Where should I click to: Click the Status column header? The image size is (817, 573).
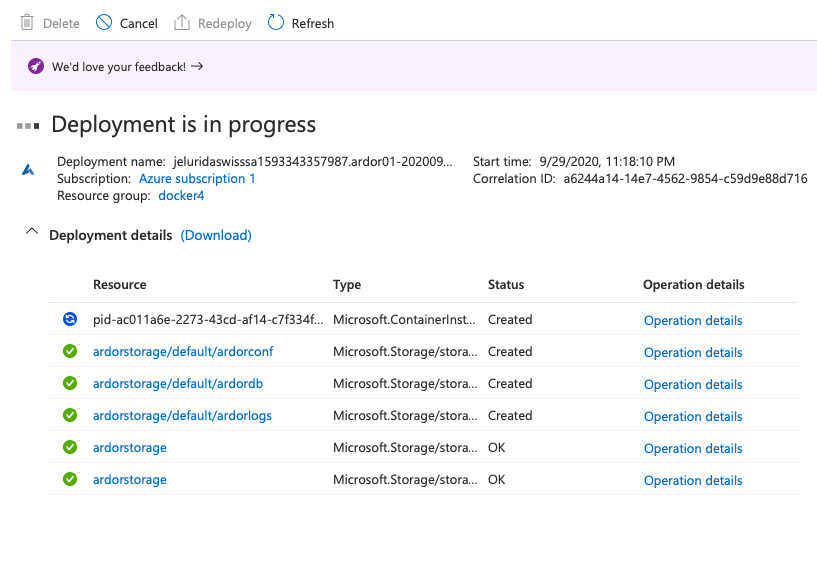[506, 284]
